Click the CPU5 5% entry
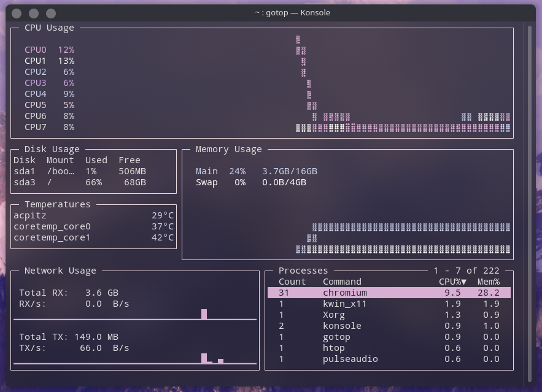 point(50,105)
